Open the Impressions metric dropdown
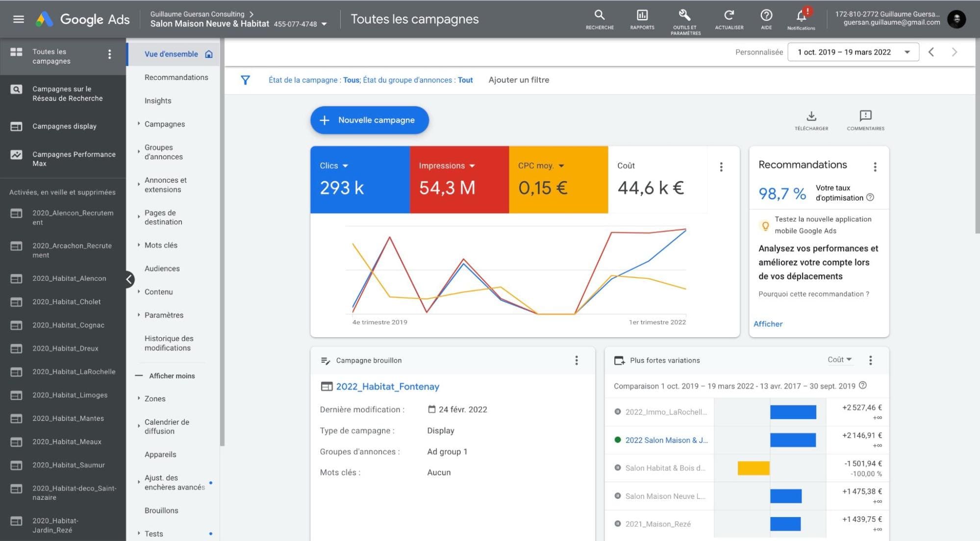 click(472, 166)
